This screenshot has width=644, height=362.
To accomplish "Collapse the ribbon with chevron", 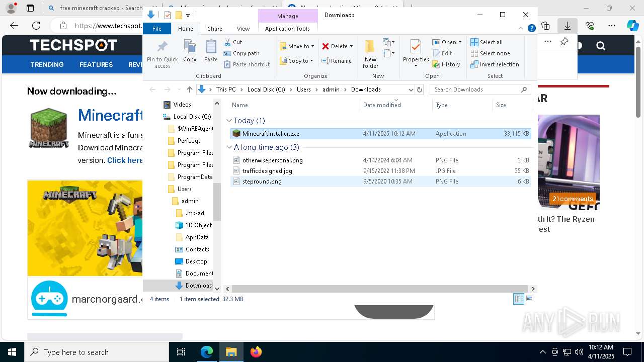I will point(521,29).
